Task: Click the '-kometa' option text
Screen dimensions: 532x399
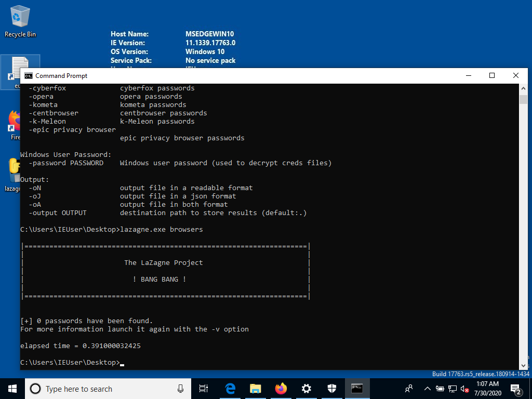Action: point(43,105)
